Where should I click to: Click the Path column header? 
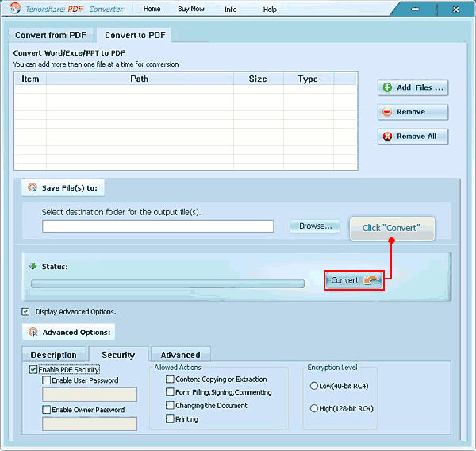coord(140,79)
